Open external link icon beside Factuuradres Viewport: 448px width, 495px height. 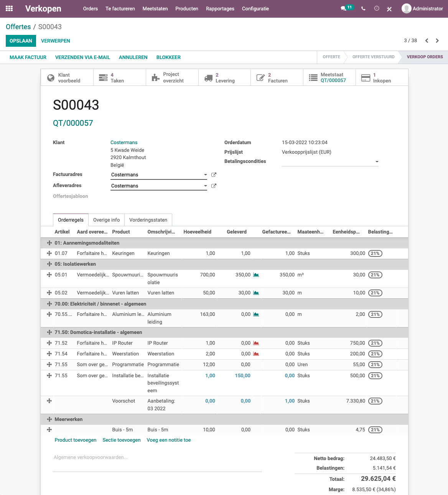tap(214, 174)
